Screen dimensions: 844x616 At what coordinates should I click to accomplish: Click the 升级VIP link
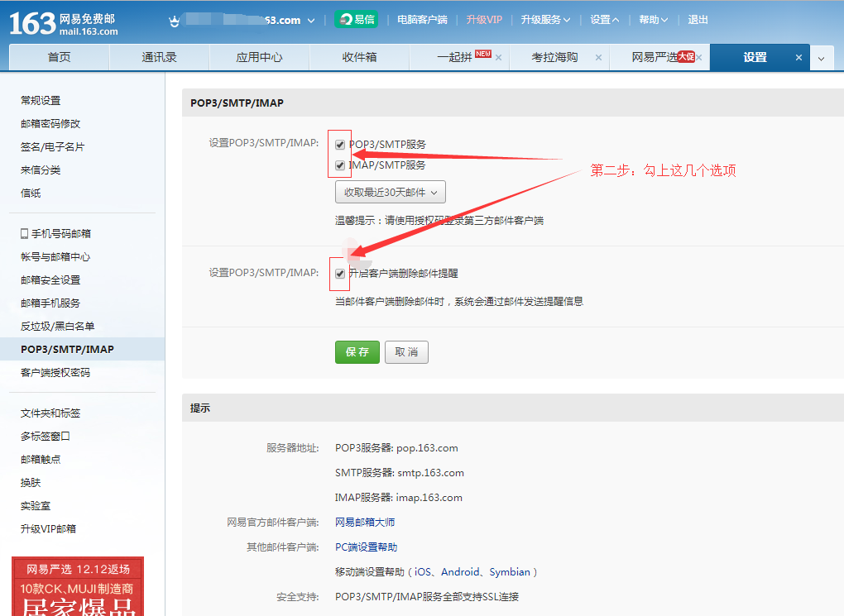[x=484, y=20]
